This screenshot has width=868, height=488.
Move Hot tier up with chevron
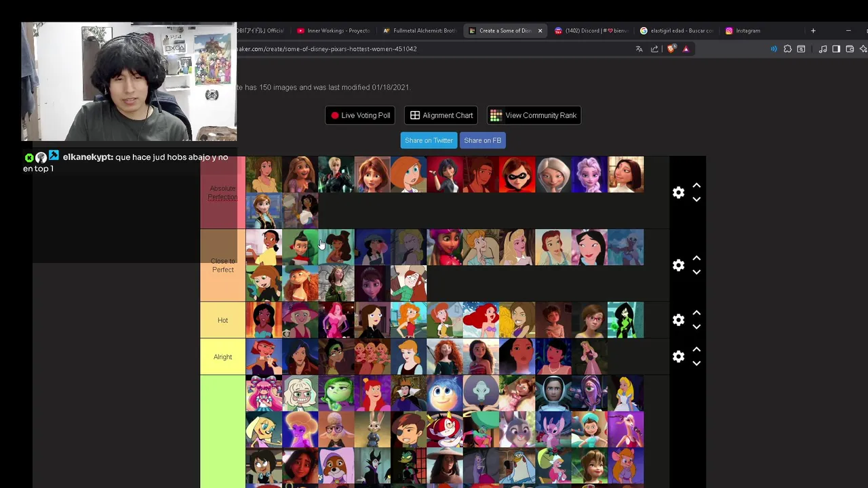point(696,313)
